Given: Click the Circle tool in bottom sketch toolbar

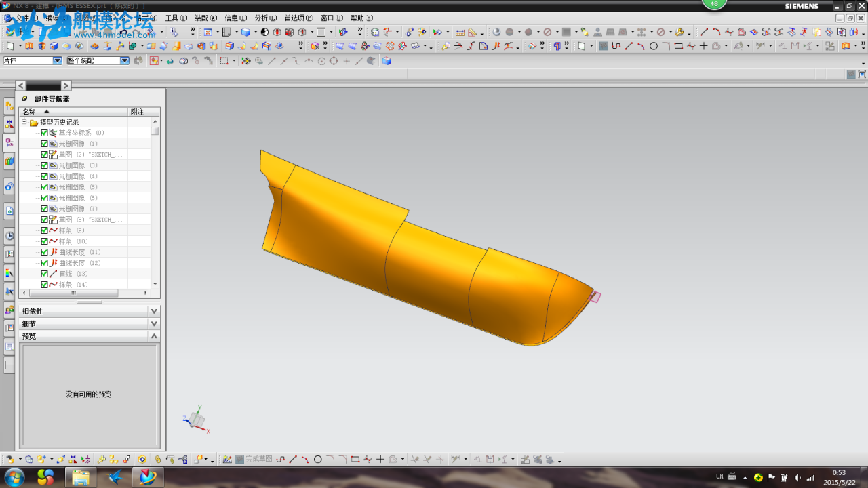Looking at the screenshot, I should click(317, 459).
